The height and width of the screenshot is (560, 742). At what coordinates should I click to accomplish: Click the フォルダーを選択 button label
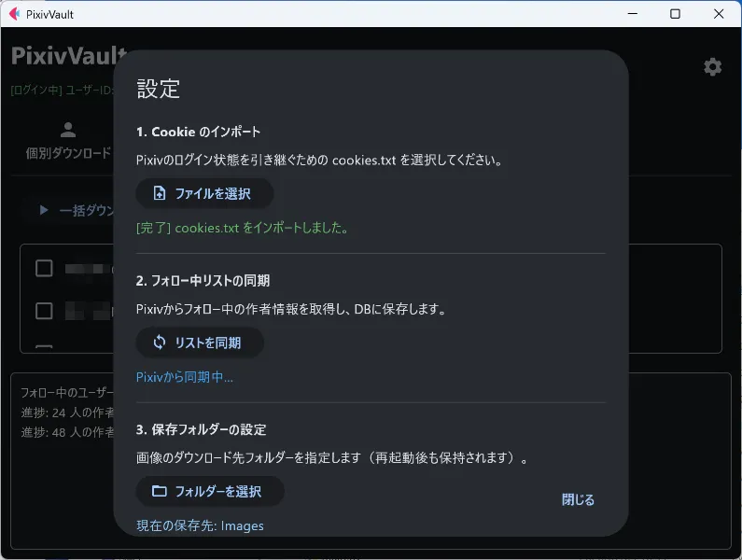pyautogui.click(x=218, y=491)
